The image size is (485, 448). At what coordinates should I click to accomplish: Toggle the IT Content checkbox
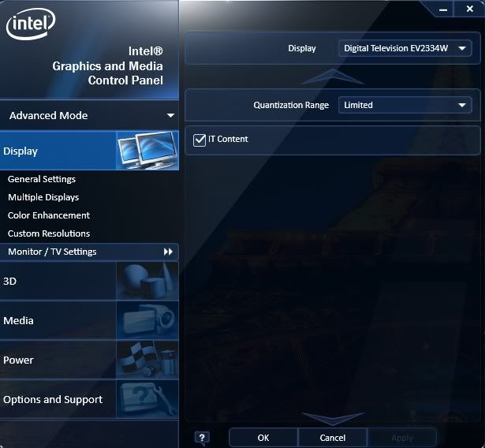click(x=200, y=140)
